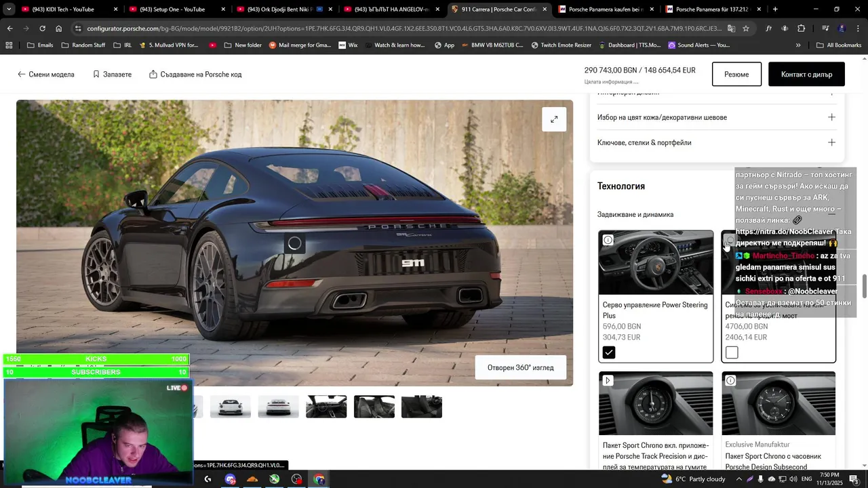Viewport: 868px width, 488px height.
Task: Uncheck Power Steering Plus option checkbox
Action: [609, 352]
